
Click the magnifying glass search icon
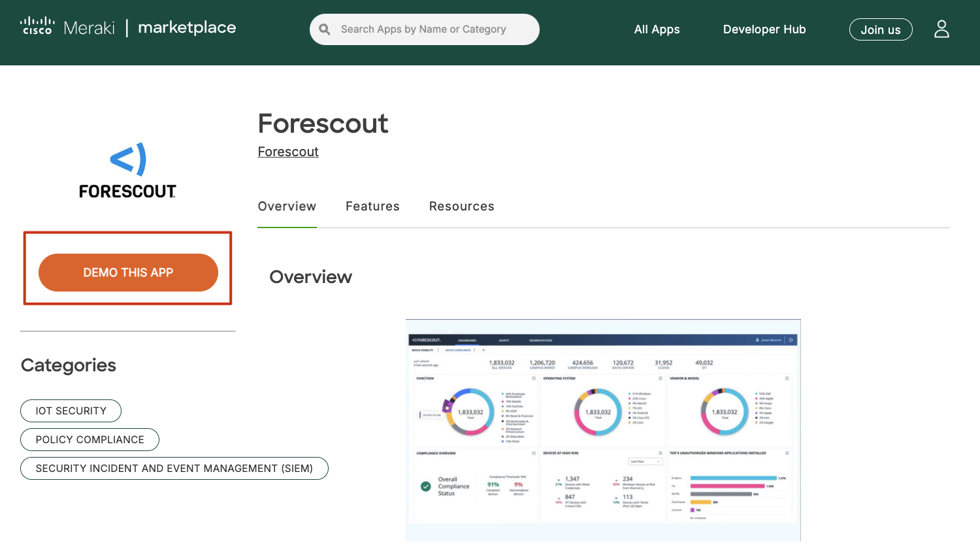[x=325, y=29]
